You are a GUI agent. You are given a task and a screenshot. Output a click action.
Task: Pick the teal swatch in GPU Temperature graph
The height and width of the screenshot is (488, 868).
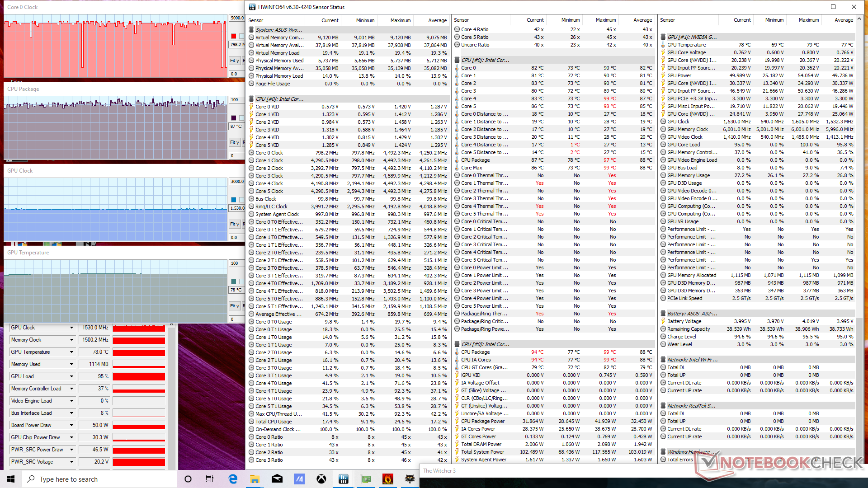[233, 282]
